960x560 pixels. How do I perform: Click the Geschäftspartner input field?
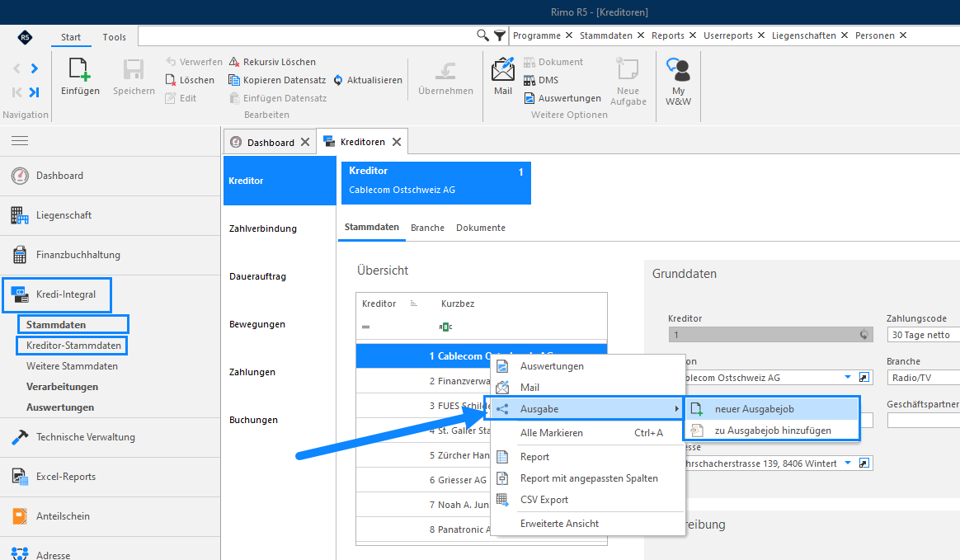pyautogui.click(x=923, y=421)
